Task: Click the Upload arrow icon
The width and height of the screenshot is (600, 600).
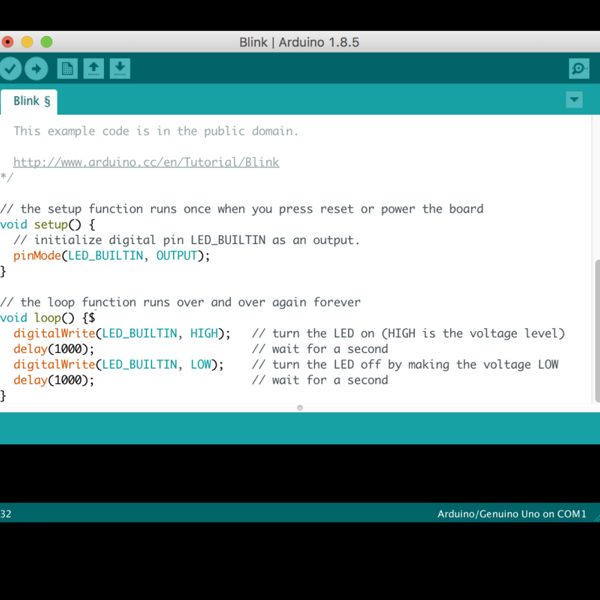Action: click(x=36, y=69)
